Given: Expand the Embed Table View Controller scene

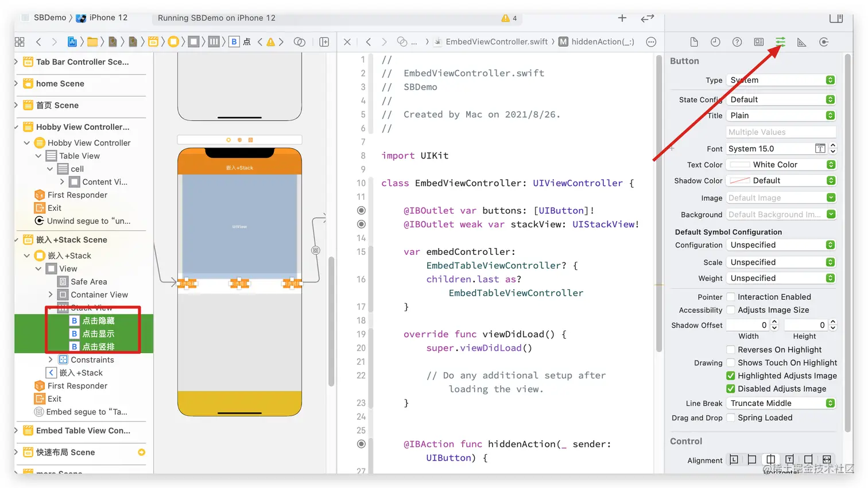Looking at the screenshot, I should pyautogui.click(x=16, y=431).
